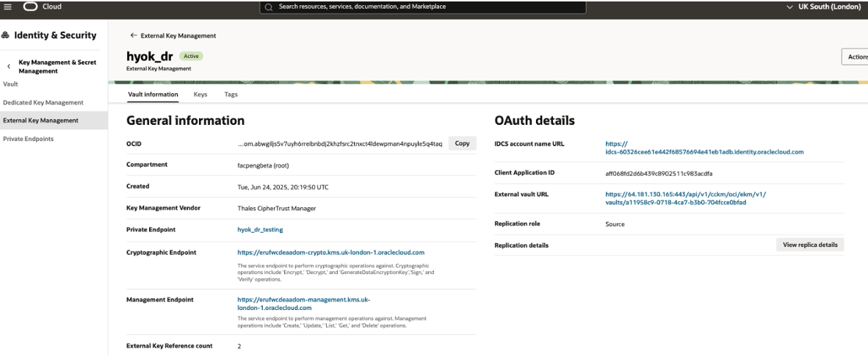Open the Actions dropdown button

[x=855, y=57]
